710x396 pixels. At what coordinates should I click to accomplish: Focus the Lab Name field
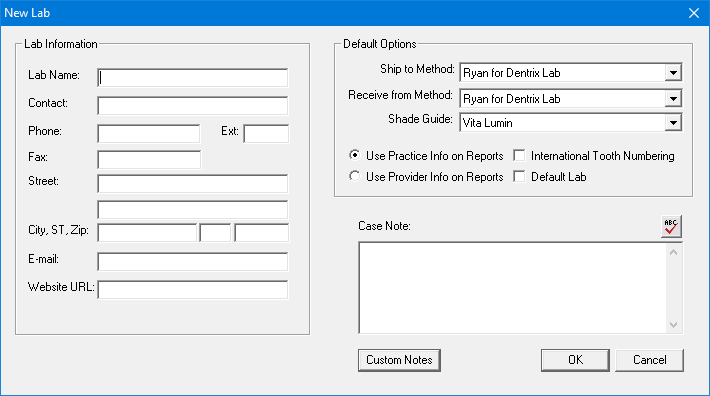coord(192,77)
